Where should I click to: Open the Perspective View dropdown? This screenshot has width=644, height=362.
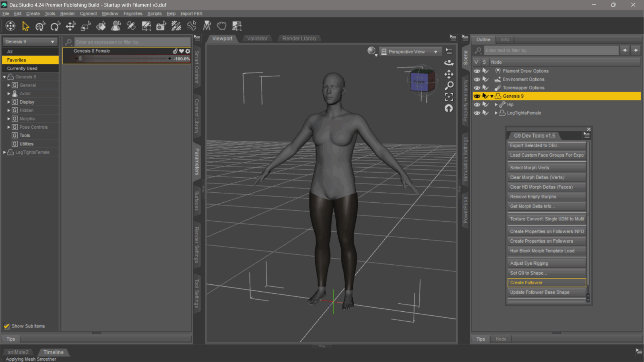click(410, 51)
